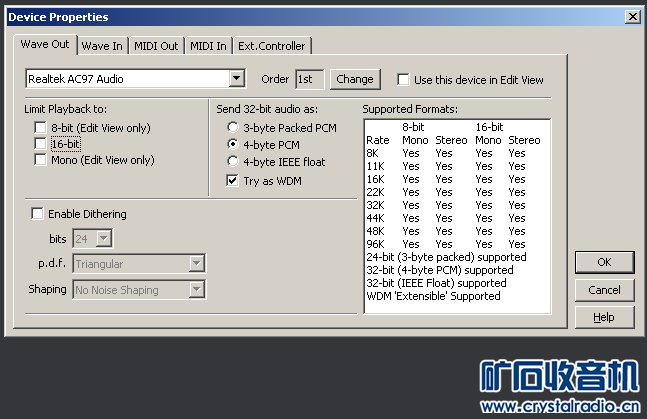Switch to the Wave Out tab
This screenshot has height=419, width=647.
(x=45, y=44)
